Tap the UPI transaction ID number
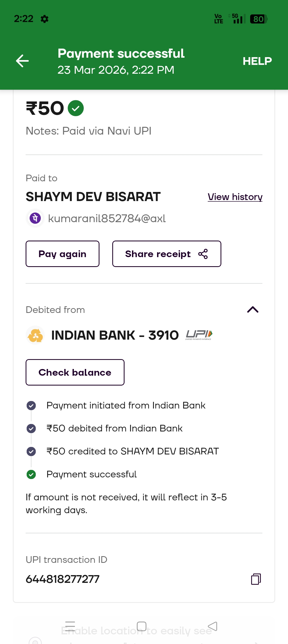 [63, 579]
